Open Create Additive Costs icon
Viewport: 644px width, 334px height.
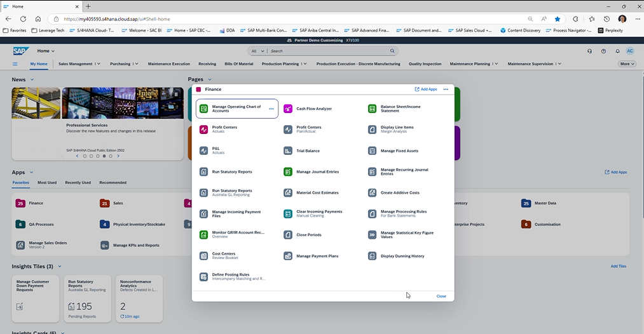pyautogui.click(x=372, y=192)
